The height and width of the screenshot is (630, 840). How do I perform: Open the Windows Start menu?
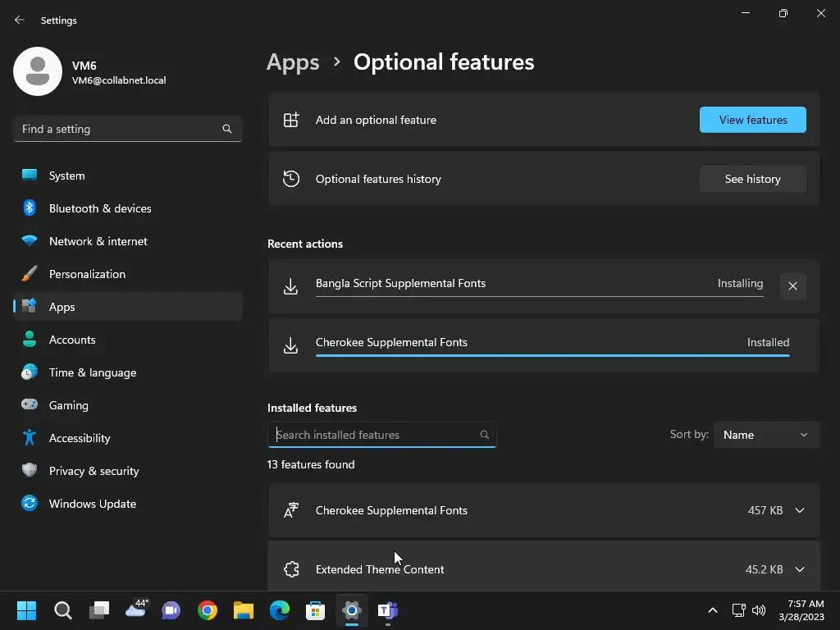pyautogui.click(x=26, y=610)
